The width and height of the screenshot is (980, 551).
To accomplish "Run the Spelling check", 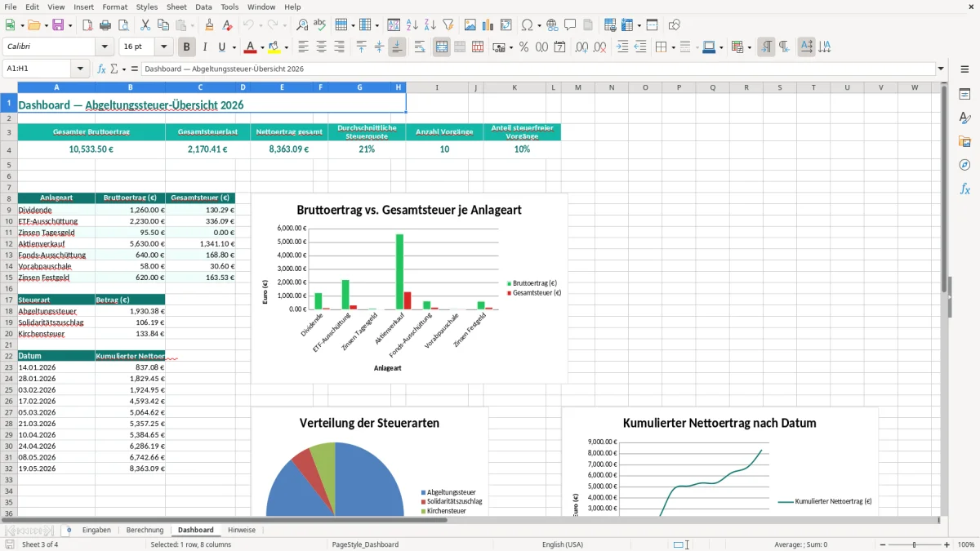I will [x=320, y=25].
